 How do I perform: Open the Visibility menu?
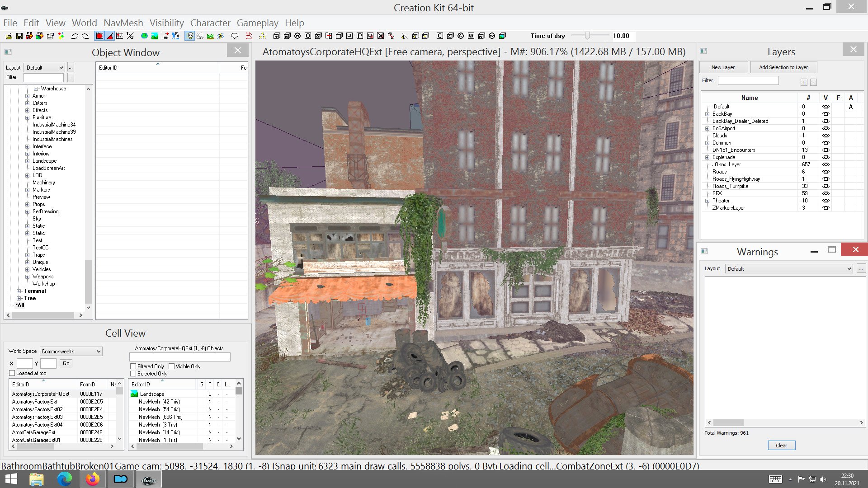167,23
